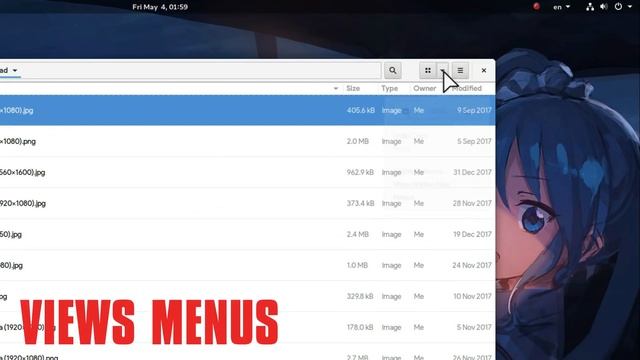Open the clock and calendar menu

[160, 7]
